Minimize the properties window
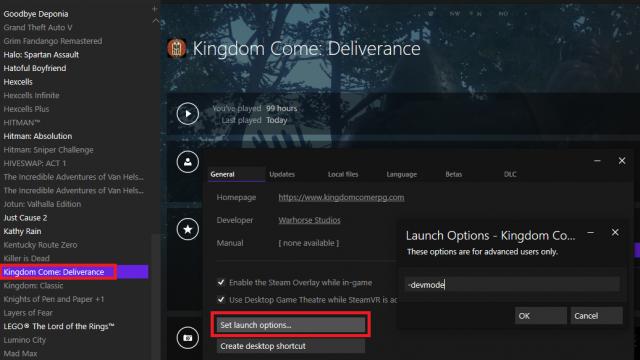 pyautogui.click(x=597, y=161)
